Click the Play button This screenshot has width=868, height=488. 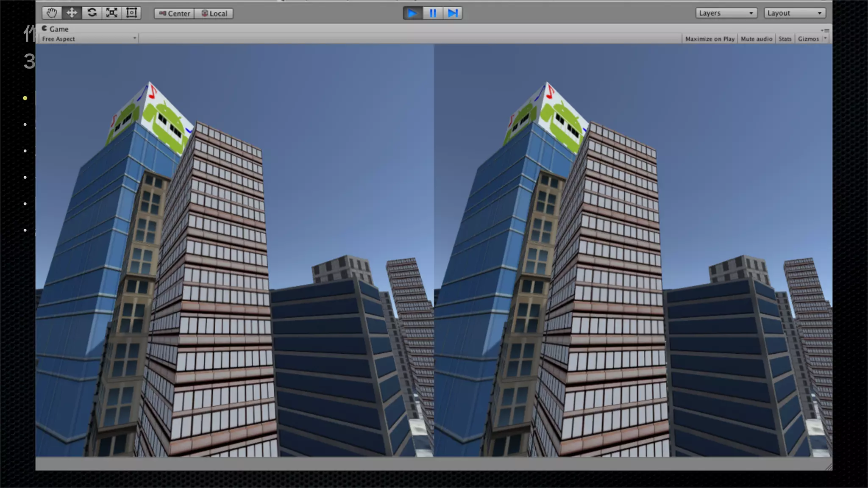point(412,13)
